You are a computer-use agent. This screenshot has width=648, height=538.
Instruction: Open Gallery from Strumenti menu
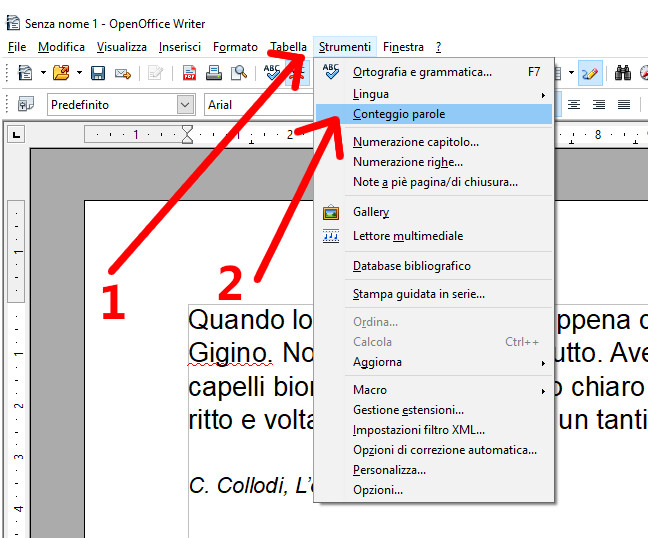click(x=434, y=212)
